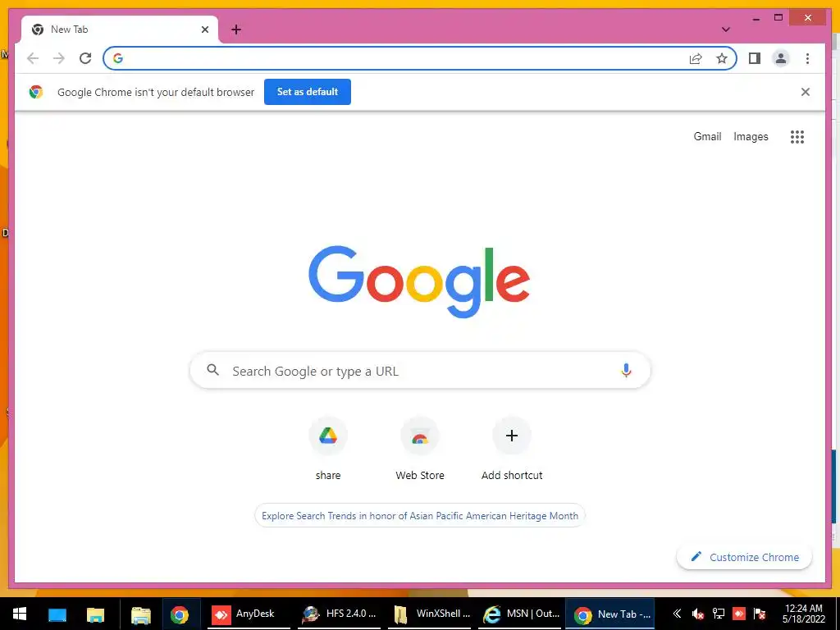Switch to WinXShell taskbar item
This screenshot has height=630, width=840.
pyautogui.click(x=430, y=614)
